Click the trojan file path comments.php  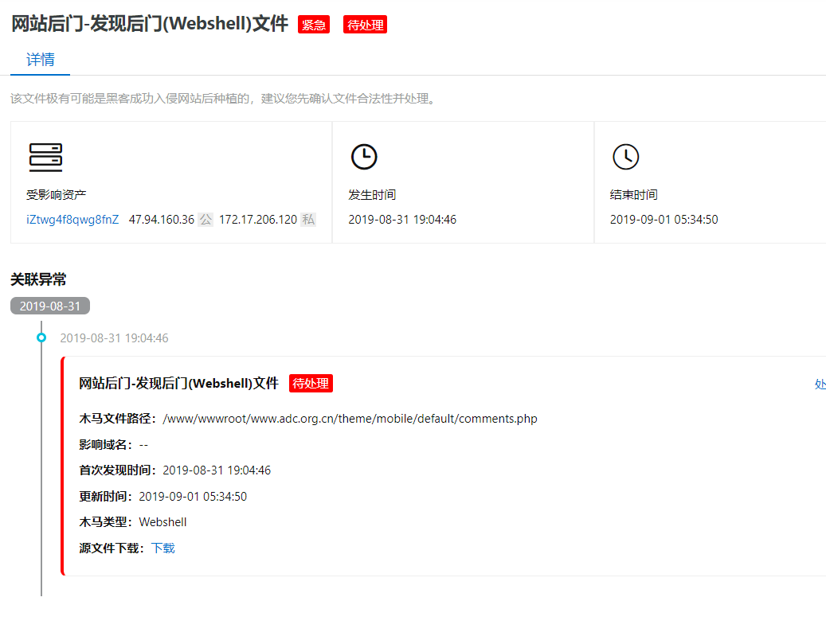[350, 419]
